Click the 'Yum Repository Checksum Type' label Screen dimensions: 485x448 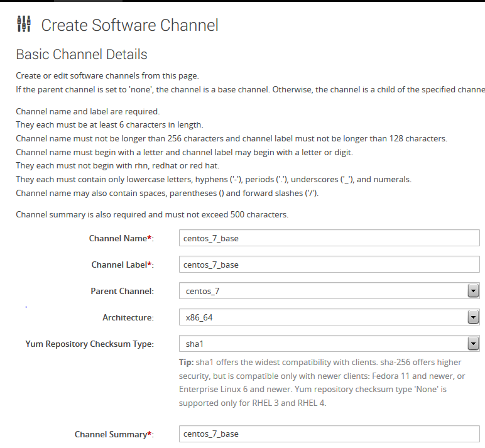pyautogui.click(x=90, y=344)
